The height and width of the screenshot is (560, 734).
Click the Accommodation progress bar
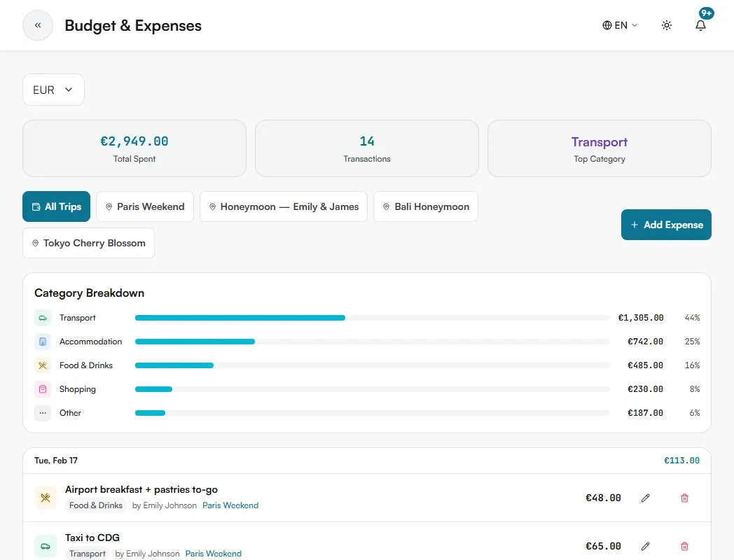coord(372,342)
